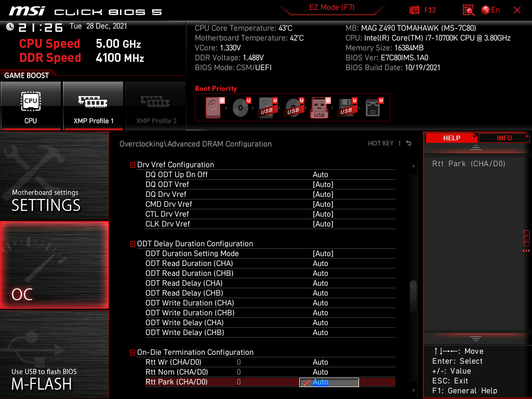Click the date Tue 28 Dec, 2021
The height and width of the screenshot is (399, 532).
[x=98, y=26]
